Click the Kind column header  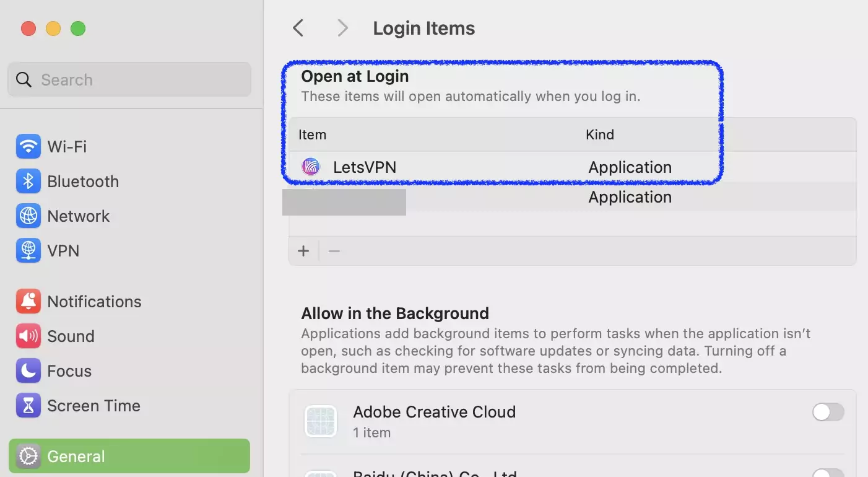click(x=600, y=134)
